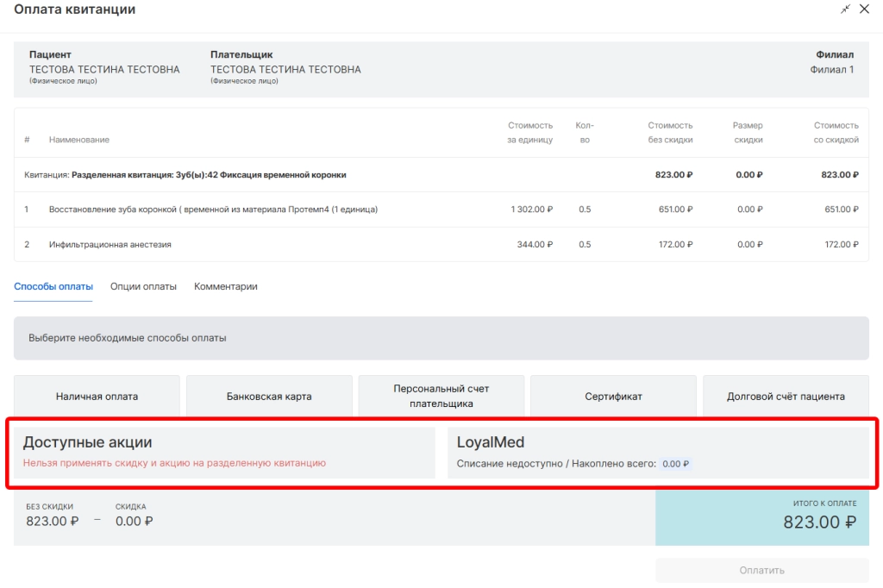Select the Восстановление зуба коронкой row
The height and width of the screenshot is (588, 883).
[213, 210]
